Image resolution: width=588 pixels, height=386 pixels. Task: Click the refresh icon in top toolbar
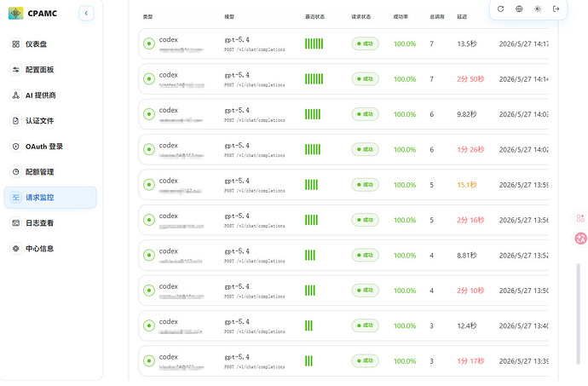coord(500,9)
